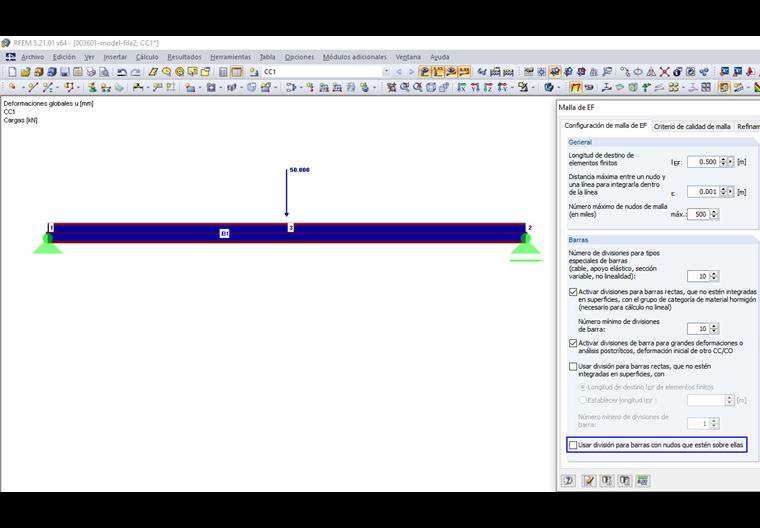Click stepper for minimum member divisions 10

pyautogui.click(x=714, y=329)
